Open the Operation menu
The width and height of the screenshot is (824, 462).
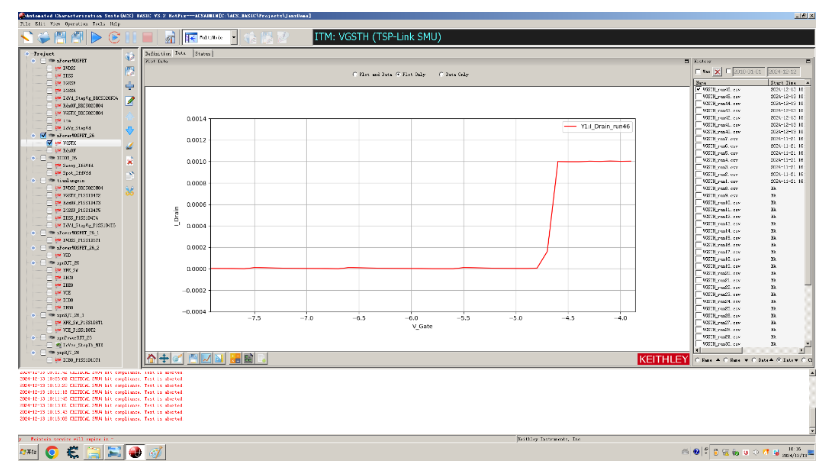coord(76,24)
